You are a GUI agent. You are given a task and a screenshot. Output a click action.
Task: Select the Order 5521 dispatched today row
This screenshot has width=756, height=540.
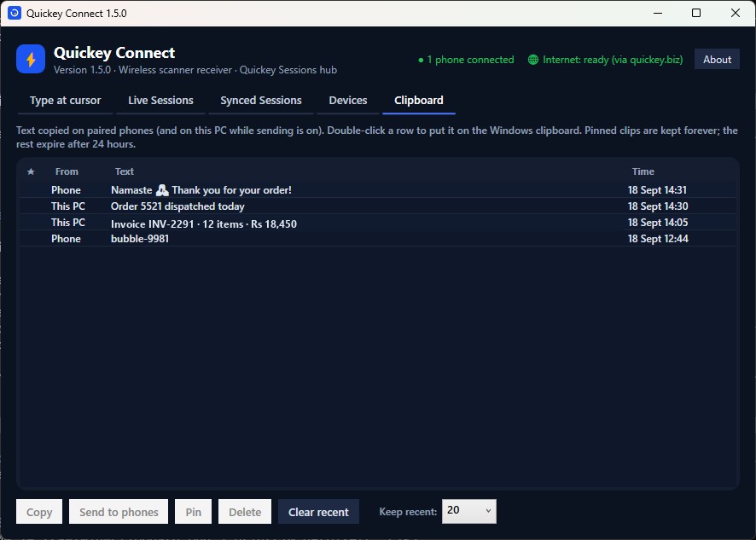point(377,206)
